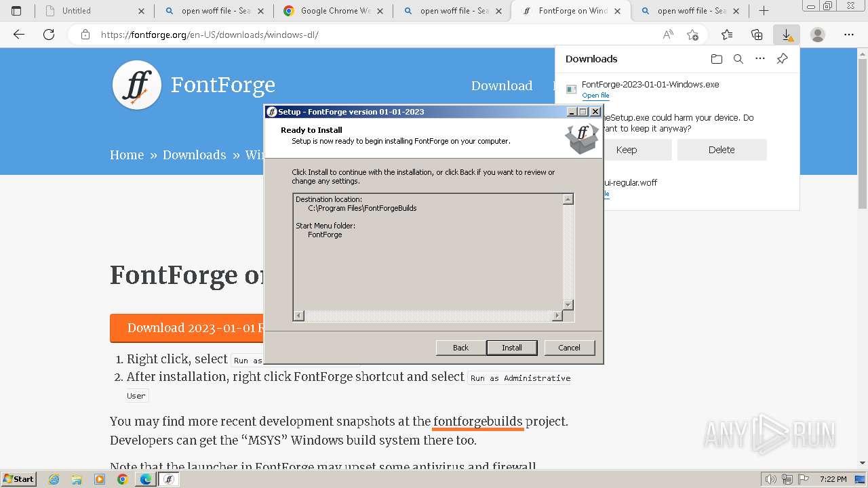Viewport: 868px width, 488px height.
Task: Open Chrome from the taskbar
Action: coord(122,479)
